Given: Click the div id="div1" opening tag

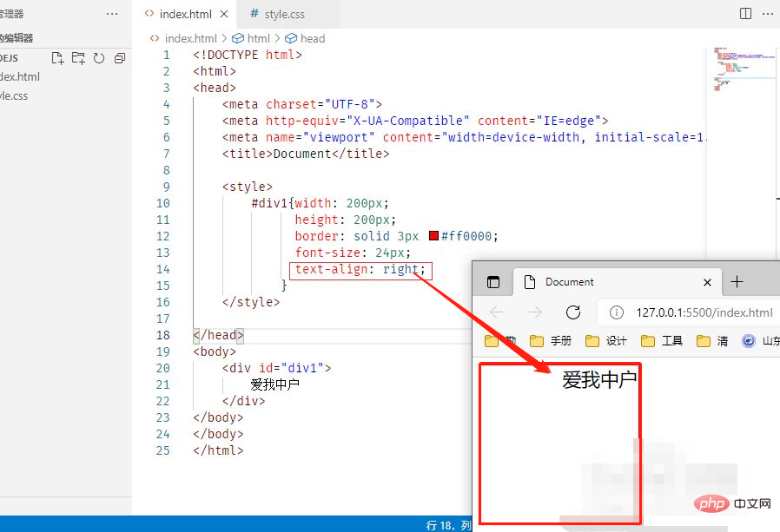Looking at the screenshot, I should click(276, 368).
